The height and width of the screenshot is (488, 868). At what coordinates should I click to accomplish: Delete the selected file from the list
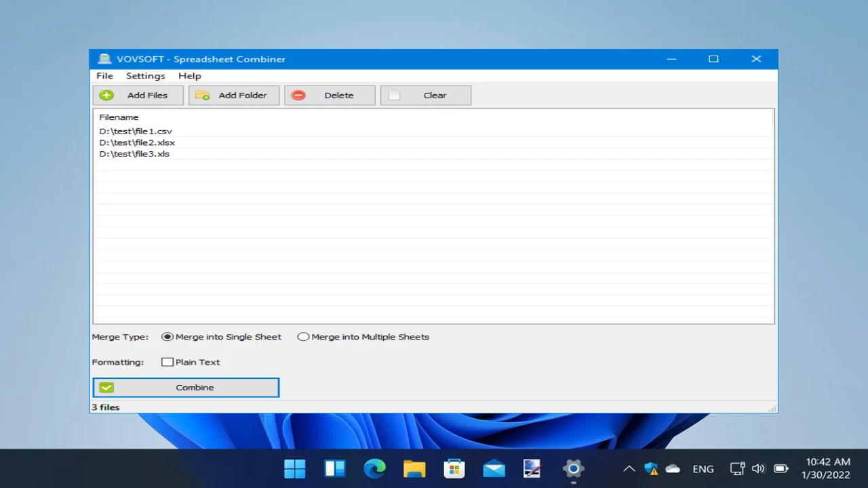click(330, 96)
